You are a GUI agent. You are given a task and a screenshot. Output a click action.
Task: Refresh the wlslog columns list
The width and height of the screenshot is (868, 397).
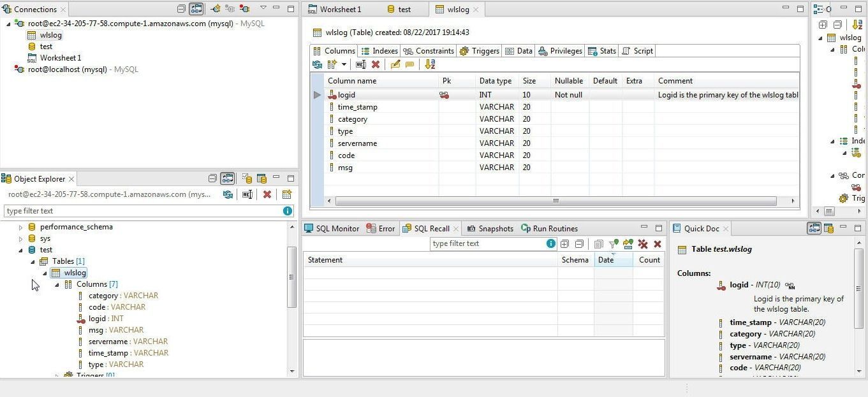[317, 64]
